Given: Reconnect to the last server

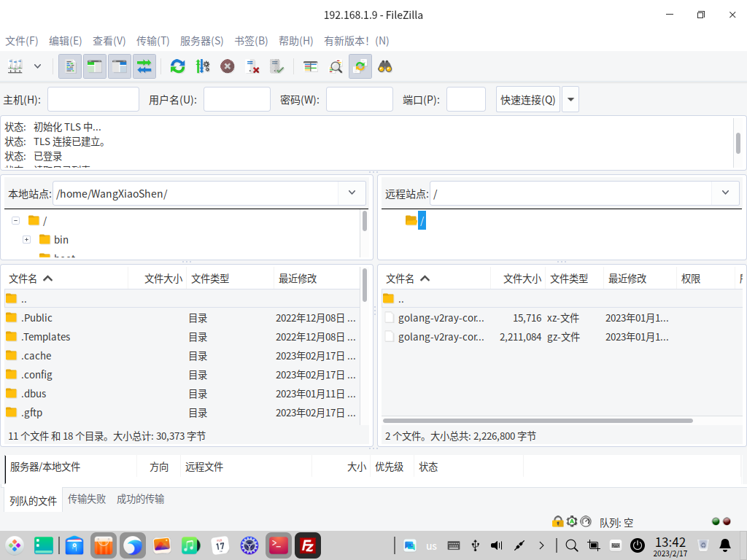Looking at the screenshot, I should (x=276, y=66).
